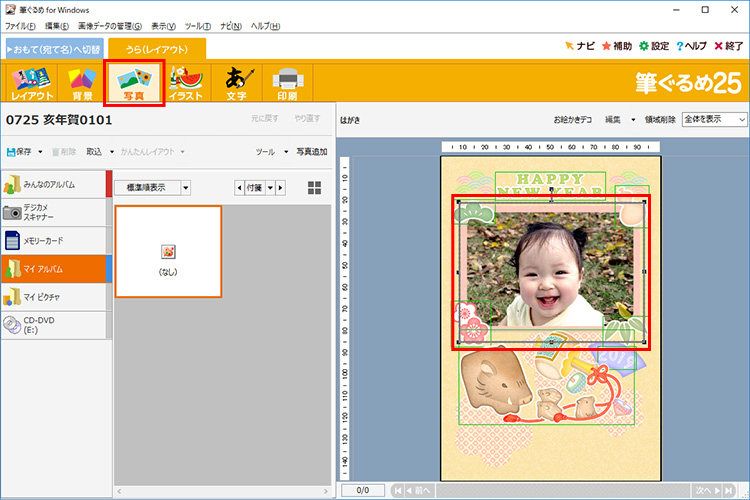Select the 背景 (Background) tool
This screenshot has width=750, height=500.
click(82, 82)
